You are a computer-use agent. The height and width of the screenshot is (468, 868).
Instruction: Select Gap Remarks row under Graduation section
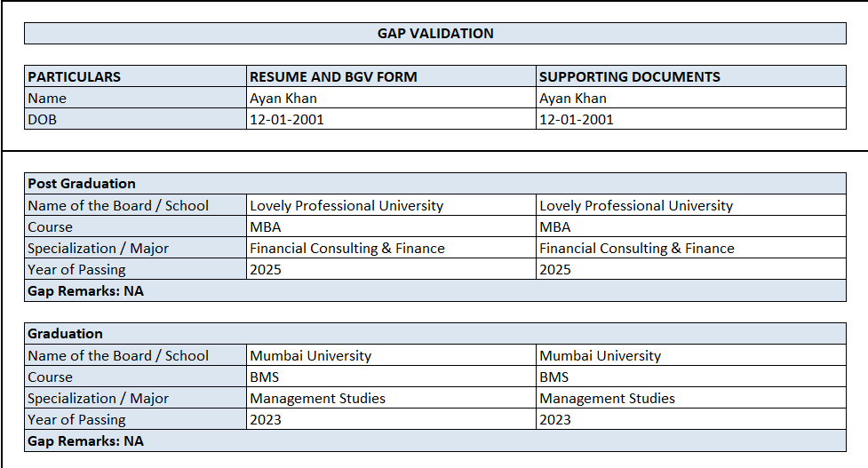click(x=85, y=441)
